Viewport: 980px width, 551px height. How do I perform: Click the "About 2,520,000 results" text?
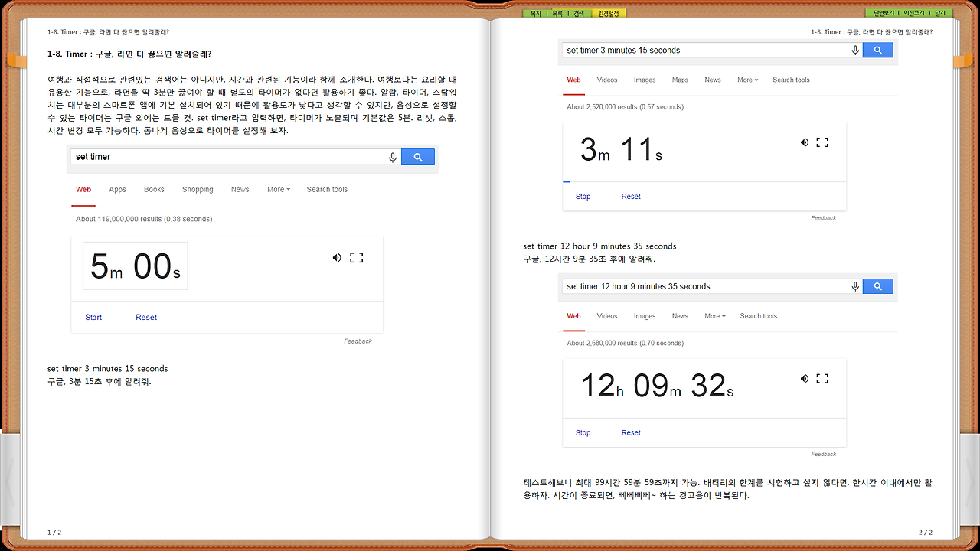[x=626, y=107]
